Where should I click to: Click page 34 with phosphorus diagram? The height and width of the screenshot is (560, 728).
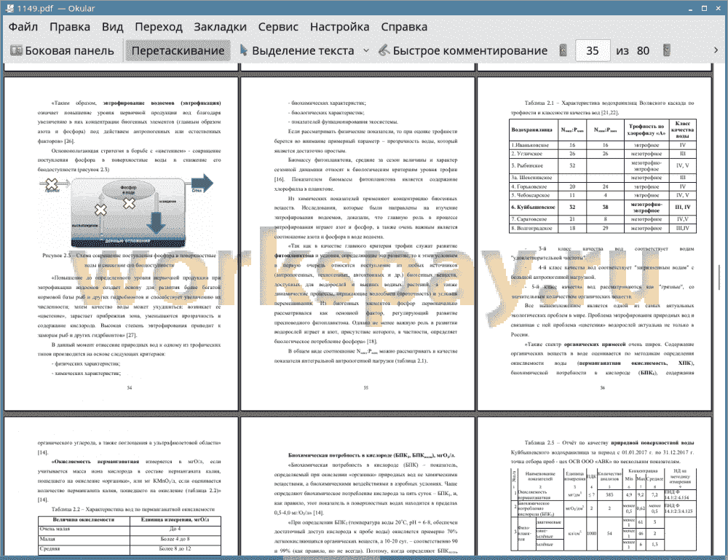click(121, 244)
